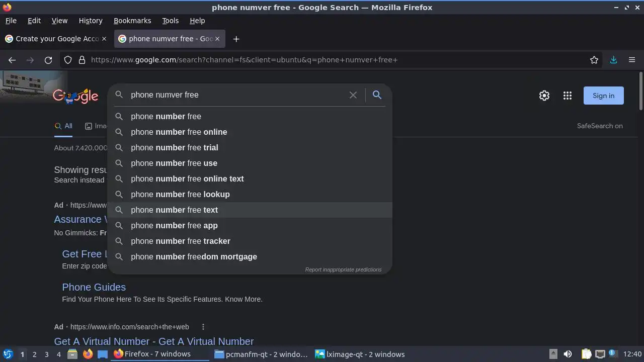The image size is (644, 362).
Task: Choose suggestion phone number free
Action: tap(250, 116)
